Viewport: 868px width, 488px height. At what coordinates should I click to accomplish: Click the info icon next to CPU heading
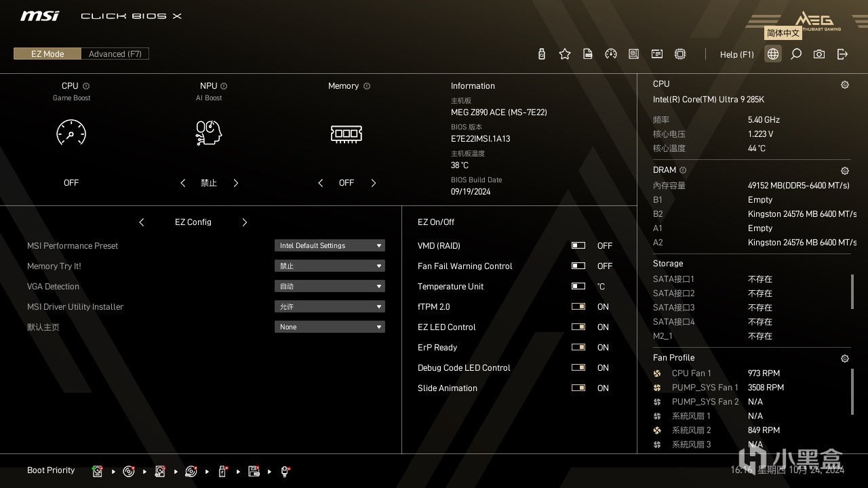tap(86, 86)
